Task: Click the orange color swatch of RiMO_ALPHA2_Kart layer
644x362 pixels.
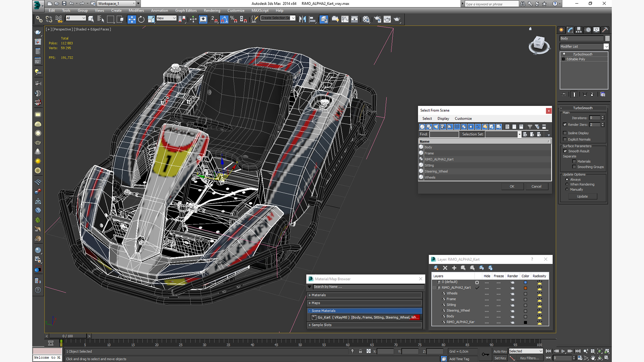Action: point(526,288)
